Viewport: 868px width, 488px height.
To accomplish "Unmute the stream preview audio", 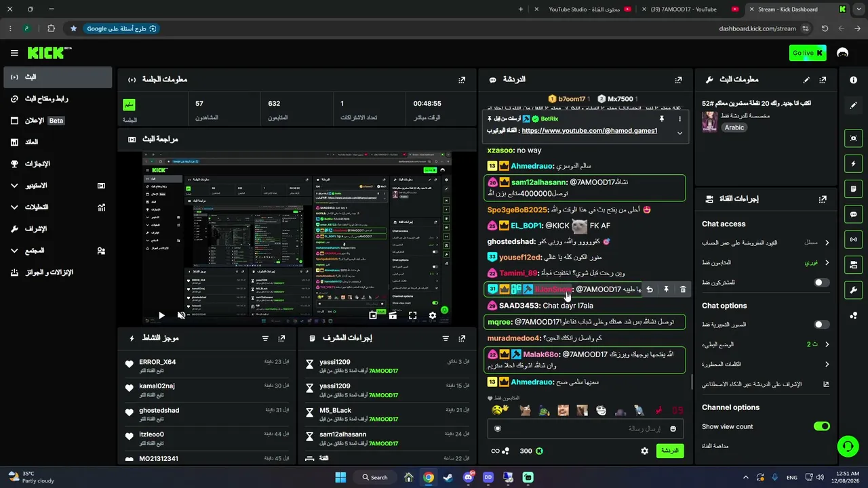I will click(x=181, y=315).
